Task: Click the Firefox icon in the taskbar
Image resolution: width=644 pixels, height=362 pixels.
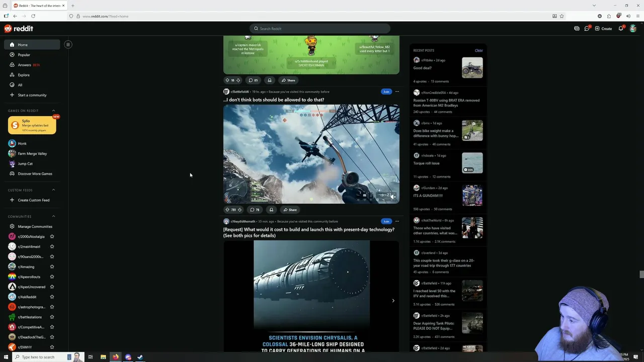Action: (116, 357)
